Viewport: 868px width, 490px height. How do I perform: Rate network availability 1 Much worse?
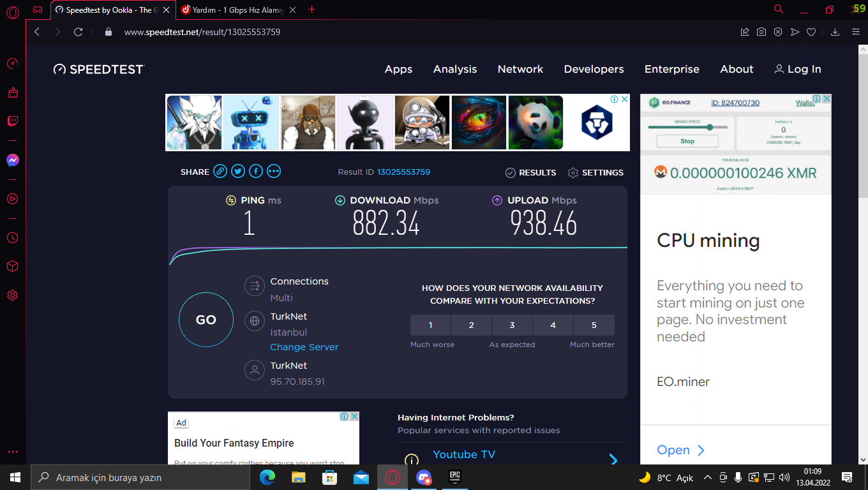[430, 325]
